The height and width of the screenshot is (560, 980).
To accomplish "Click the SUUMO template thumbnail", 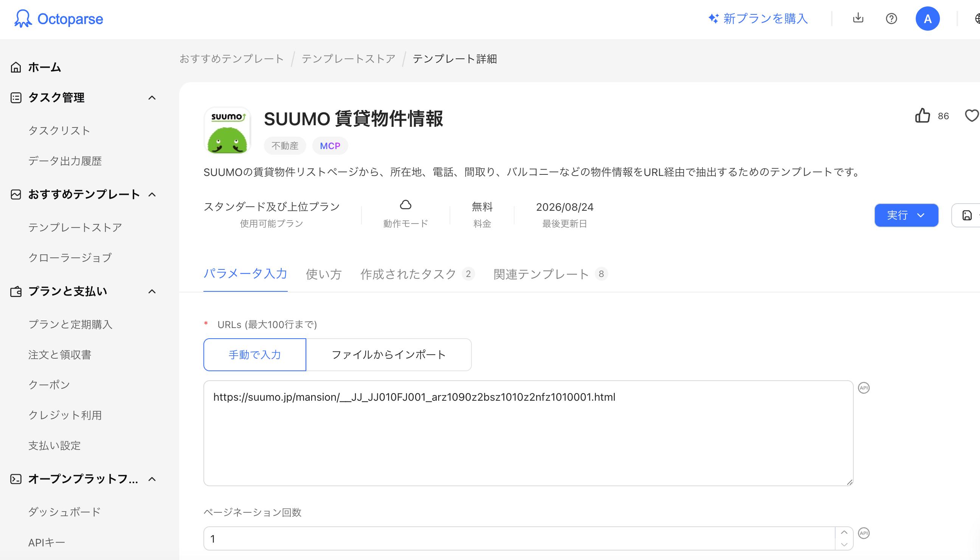I will (227, 131).
